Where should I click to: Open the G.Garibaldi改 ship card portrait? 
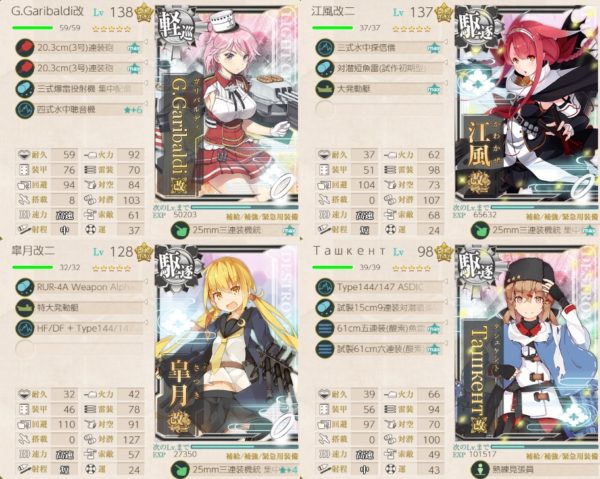tap(227, 103)
